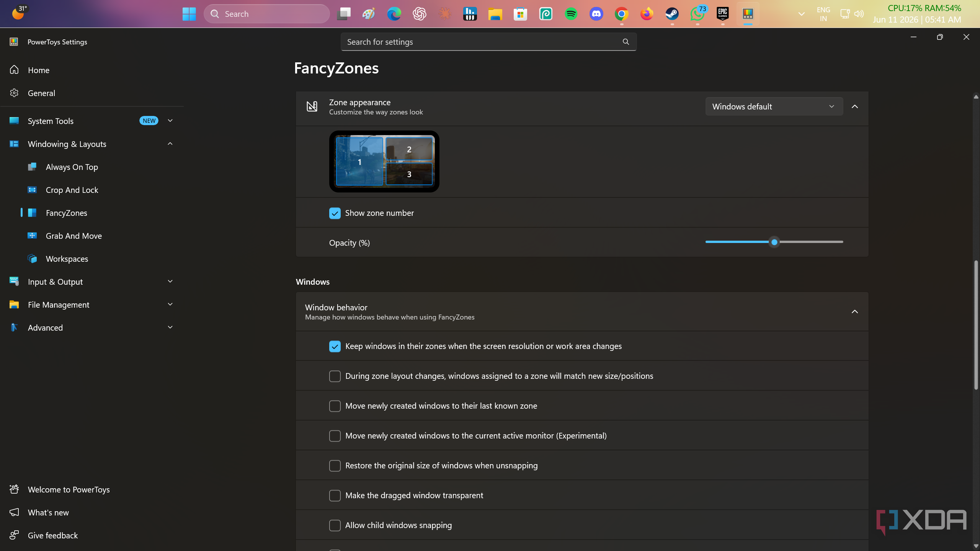Disable keep windows in their zones option

coord(335,346)
